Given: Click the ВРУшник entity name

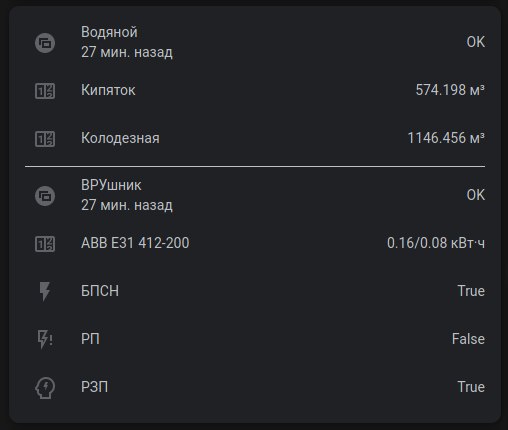Looking at the screenshot, I should click(111, 185).
